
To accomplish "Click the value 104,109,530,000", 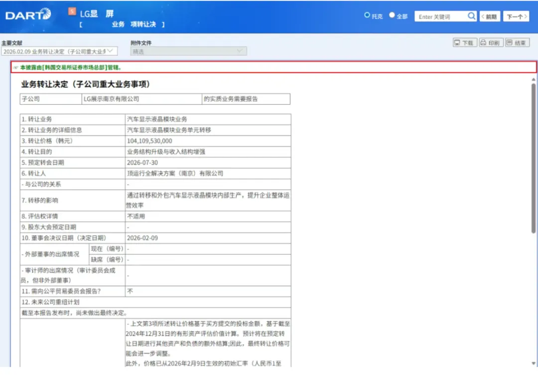I will point(149,141).
